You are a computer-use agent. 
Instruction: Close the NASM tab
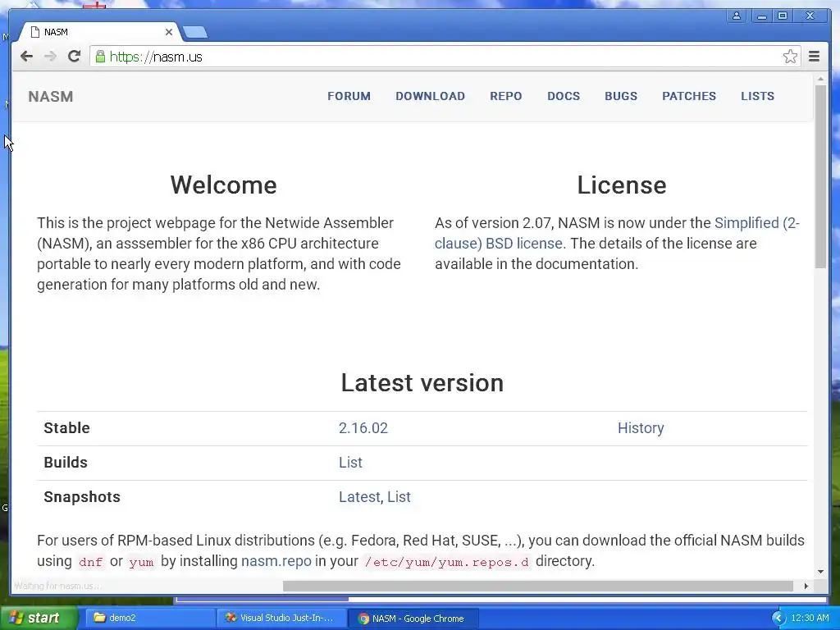[x=169, y=32]
